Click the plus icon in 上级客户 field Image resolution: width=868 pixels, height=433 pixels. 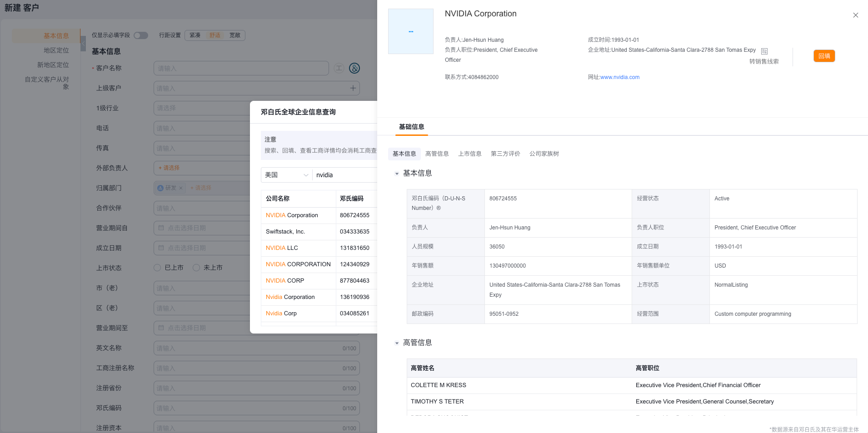pyautogui.click(x=353, y=88)
